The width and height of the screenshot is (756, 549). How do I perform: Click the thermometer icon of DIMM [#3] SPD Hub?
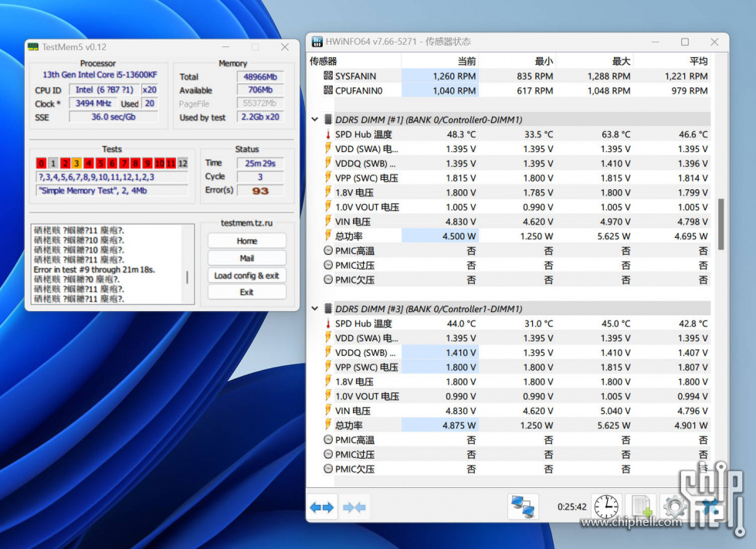point(328,324)
